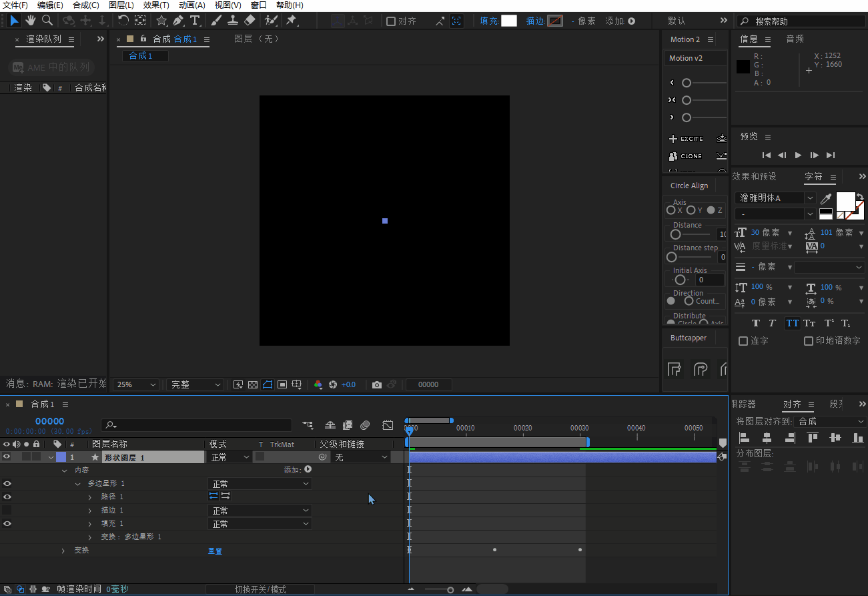Viewport: 868px width, 596px height.
Task: Click the snapshot camera icon
Action: click(377, 384)
